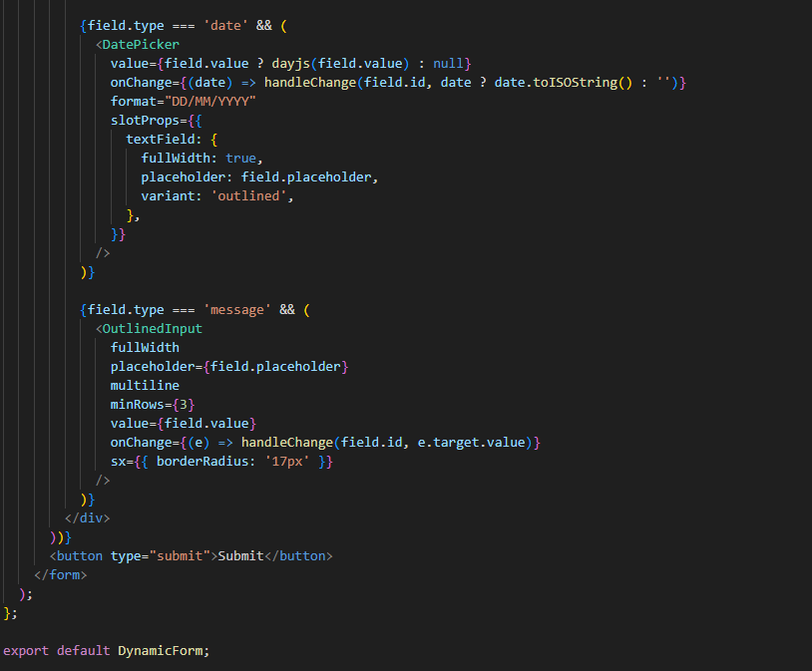Click the minRows attribute name
The width and height of the screenshot is (812, 671).
point(138,404)
